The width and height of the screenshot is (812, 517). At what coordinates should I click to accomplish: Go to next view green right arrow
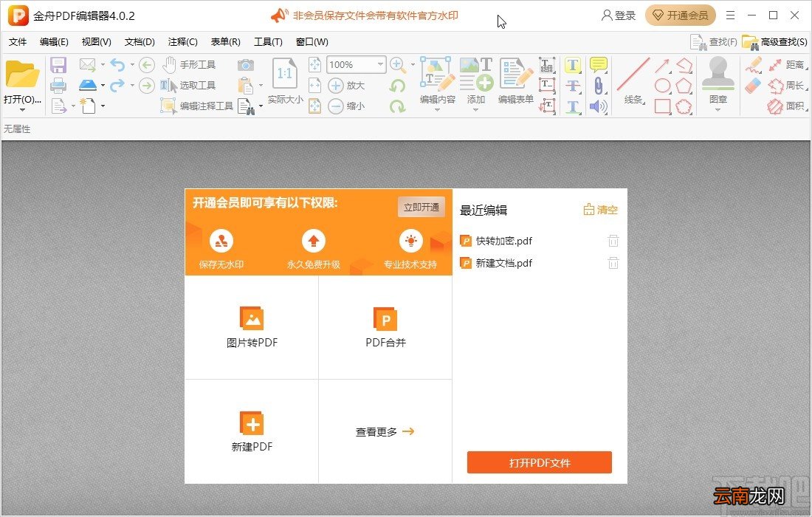[147, 86]
